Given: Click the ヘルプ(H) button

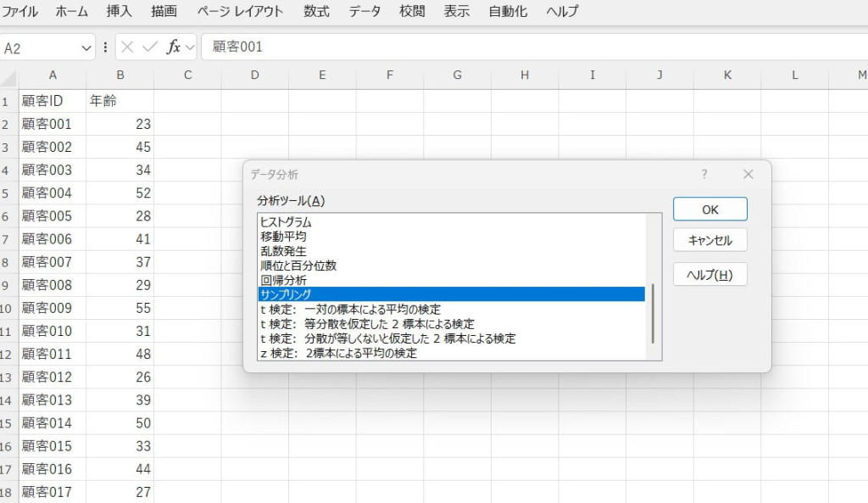Looking at the screenshot, I should coord(709,275).
